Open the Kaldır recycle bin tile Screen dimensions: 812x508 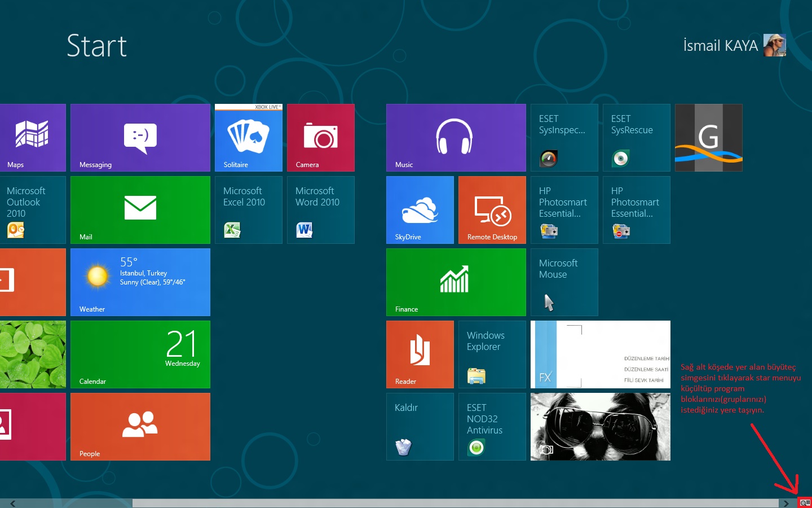[x=420, y=427]
